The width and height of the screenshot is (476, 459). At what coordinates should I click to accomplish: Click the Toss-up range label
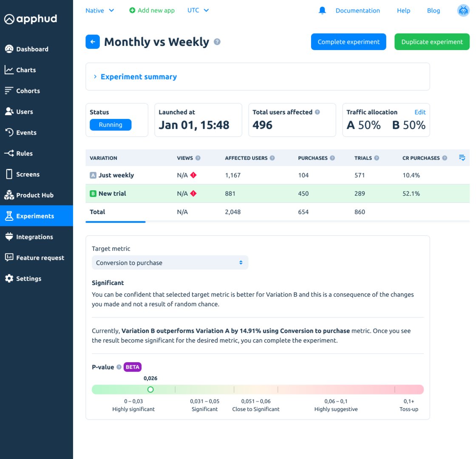pos(408,409)
